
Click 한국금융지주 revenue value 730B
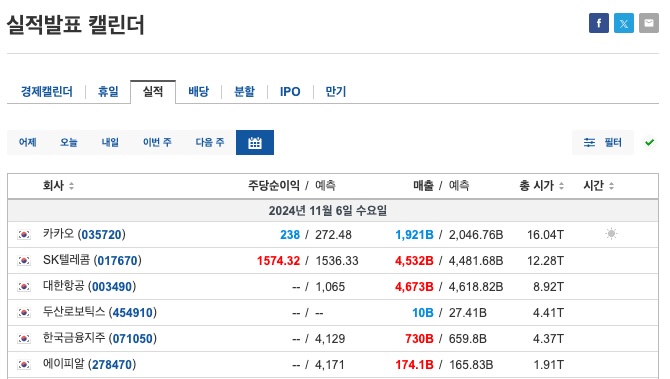(x=419, y=339)
